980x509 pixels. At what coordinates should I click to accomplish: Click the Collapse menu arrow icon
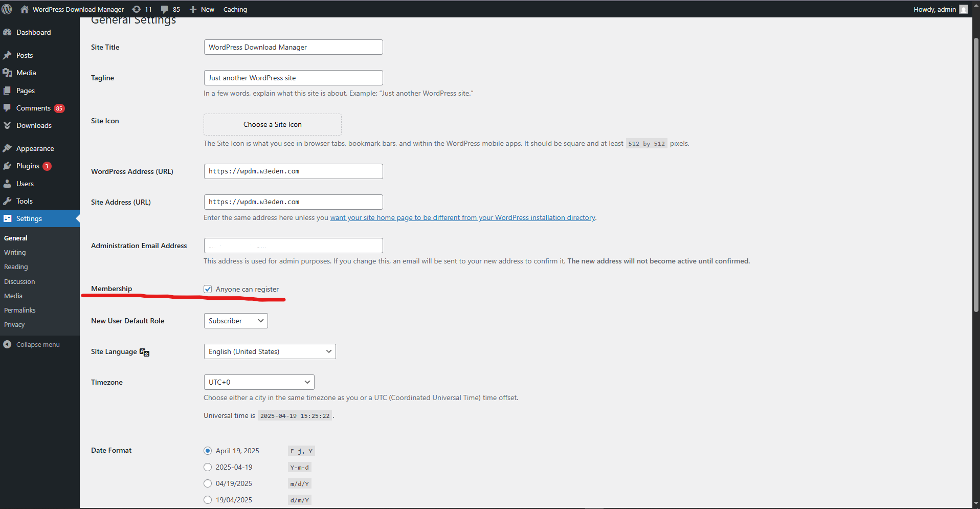tap(7, 344)
